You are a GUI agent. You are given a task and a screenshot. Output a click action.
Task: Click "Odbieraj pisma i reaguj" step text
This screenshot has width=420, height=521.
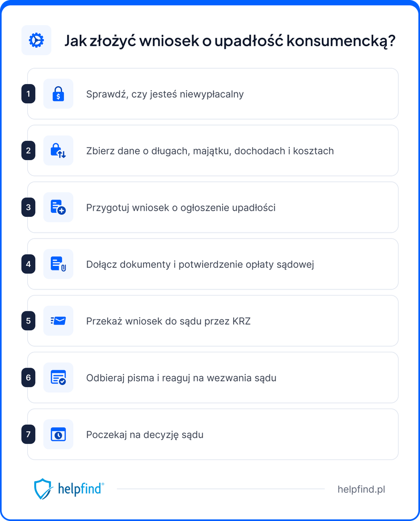tap(181, 378)
